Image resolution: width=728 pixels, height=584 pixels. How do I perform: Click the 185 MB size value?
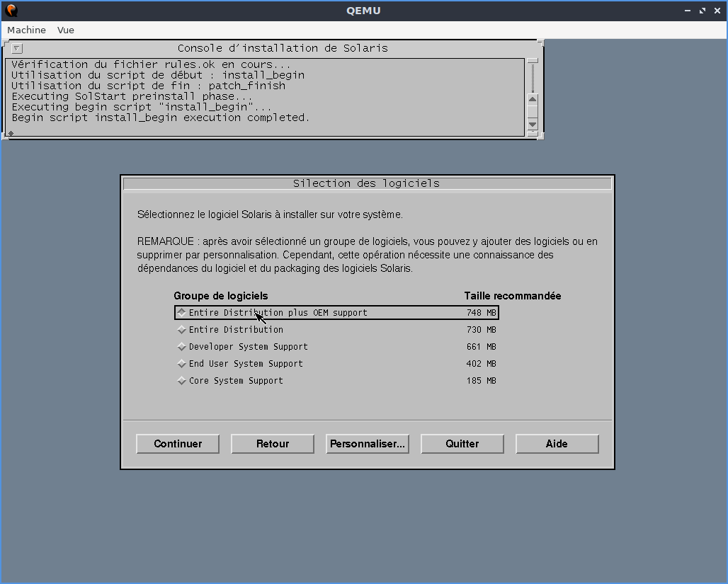481,381
